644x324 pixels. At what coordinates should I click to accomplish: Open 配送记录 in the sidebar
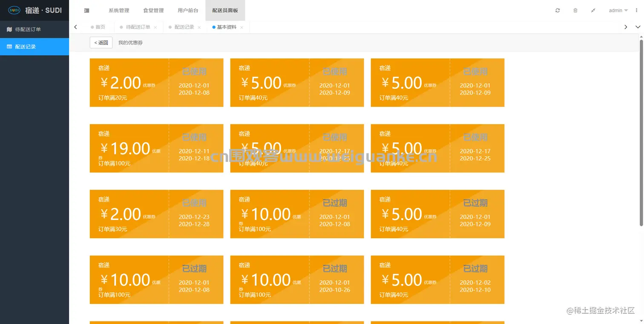tap(34, 46)
